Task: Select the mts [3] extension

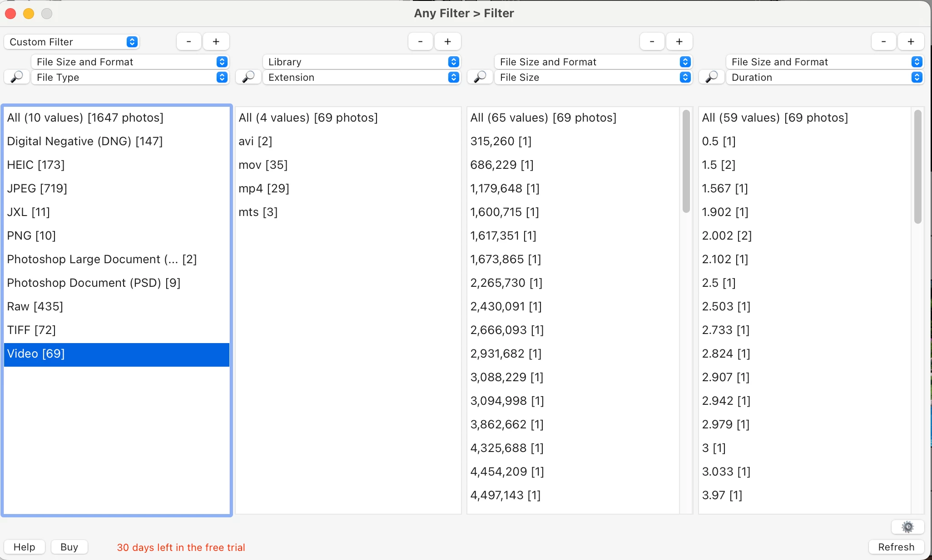Action: pos(348,212)
